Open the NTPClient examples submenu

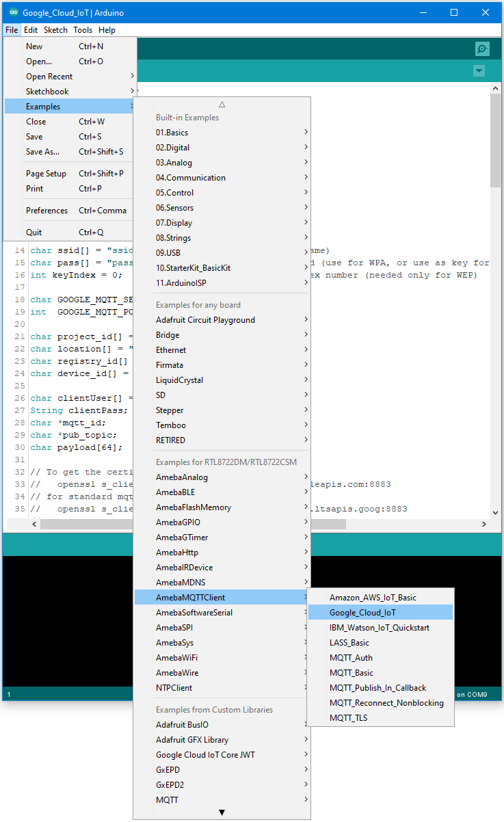pos(222,688)
